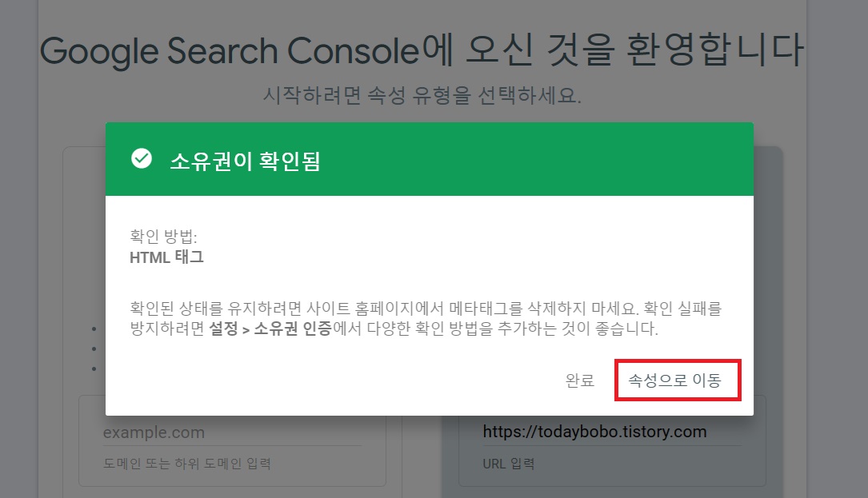Click the green checkmark icon beside 소유권이 확인됨
This screenshot has width=868, height=498.
pos(142,159)
